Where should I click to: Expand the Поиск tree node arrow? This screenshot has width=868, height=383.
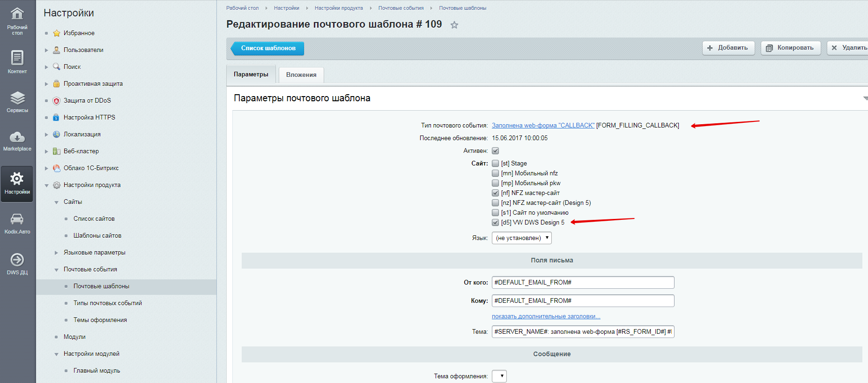point(46,67)
